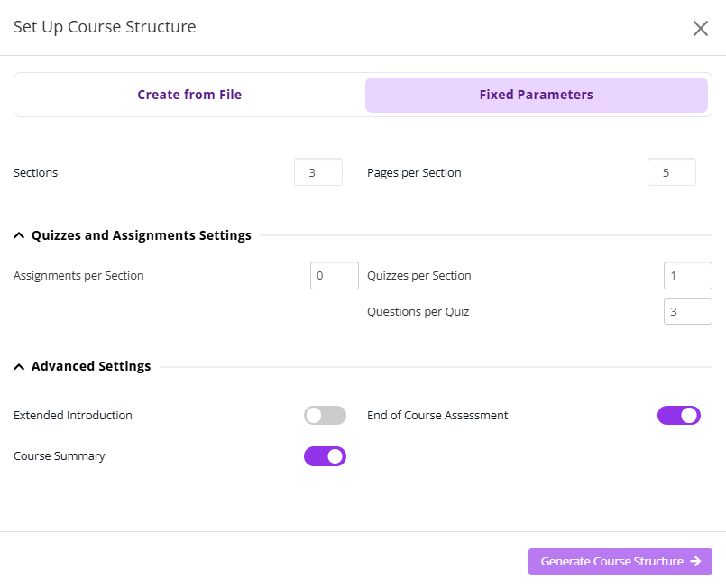Click the Sections number field
This screenshot has height=588, width=726.
pyautogui.click(x=317, y=172)
